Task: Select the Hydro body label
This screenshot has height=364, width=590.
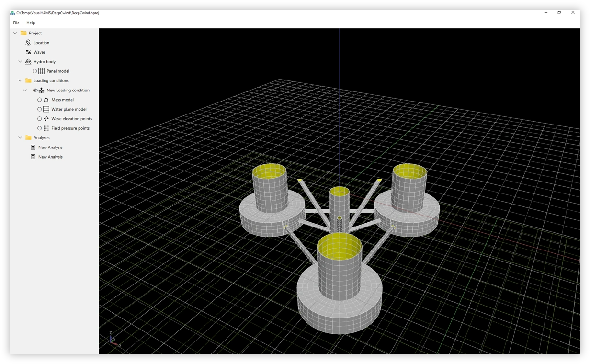Action: coord(45,62)
